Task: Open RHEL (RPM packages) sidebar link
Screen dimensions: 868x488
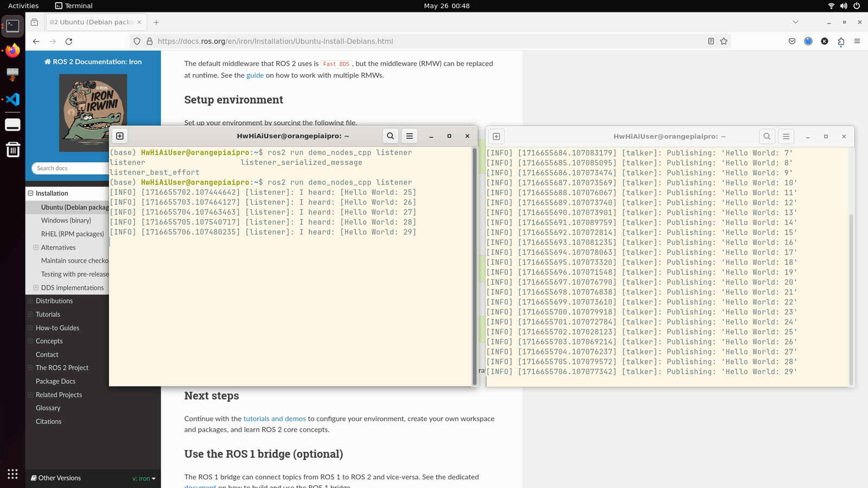Action: click(72, 234)
